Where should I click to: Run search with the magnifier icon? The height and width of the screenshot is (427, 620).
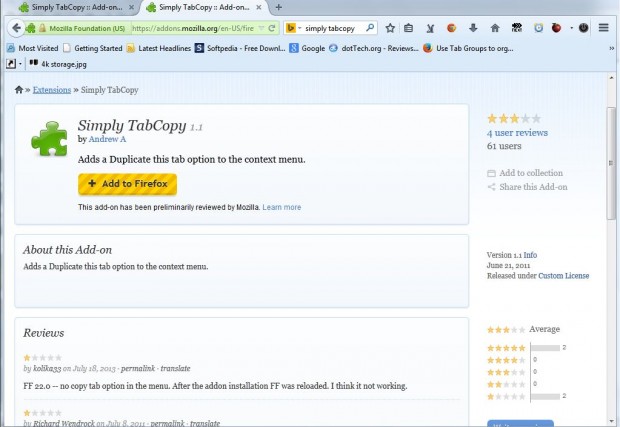(x=370, y=28)
